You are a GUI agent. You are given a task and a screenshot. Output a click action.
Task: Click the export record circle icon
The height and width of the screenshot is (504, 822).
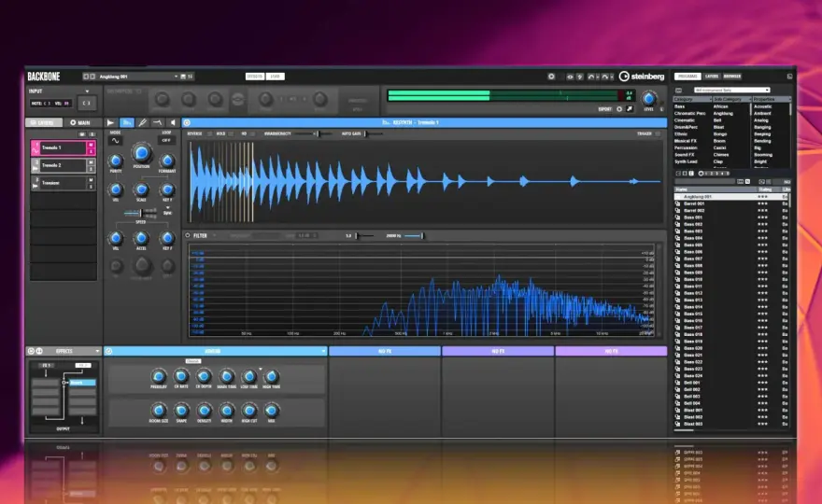click(619, 109)
